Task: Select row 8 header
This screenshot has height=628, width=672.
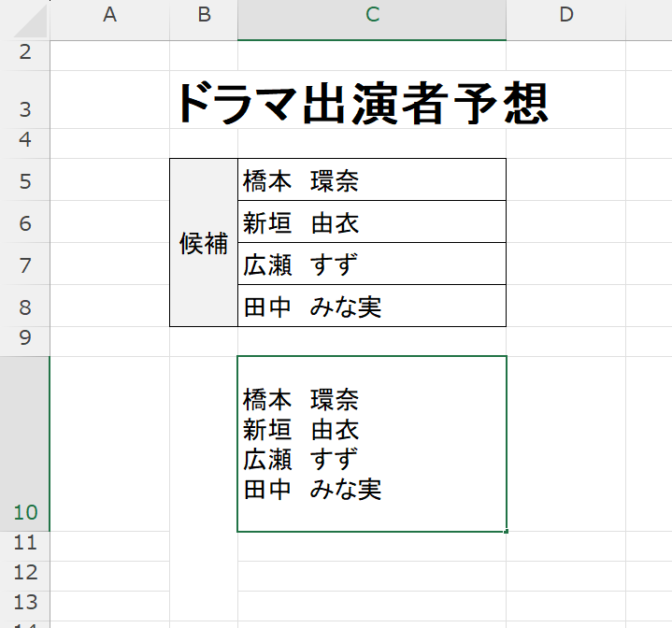Action: (x=24, y=307)
